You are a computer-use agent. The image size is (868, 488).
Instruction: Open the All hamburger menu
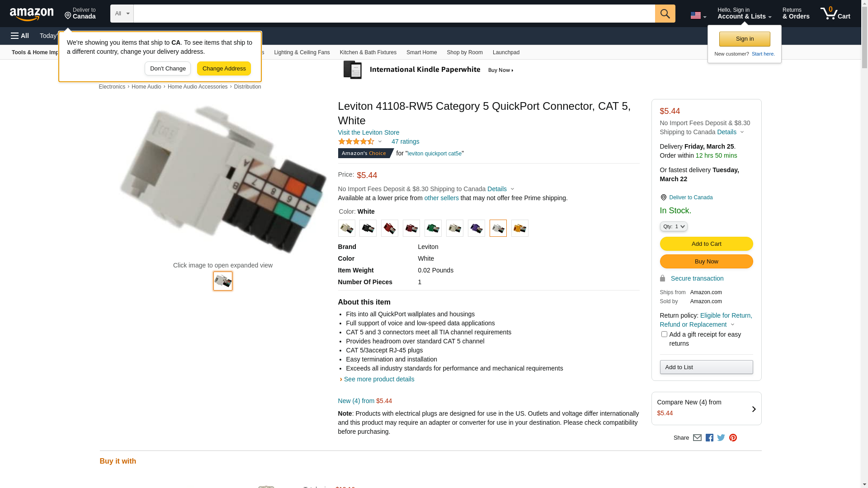(x=20, y=36)
